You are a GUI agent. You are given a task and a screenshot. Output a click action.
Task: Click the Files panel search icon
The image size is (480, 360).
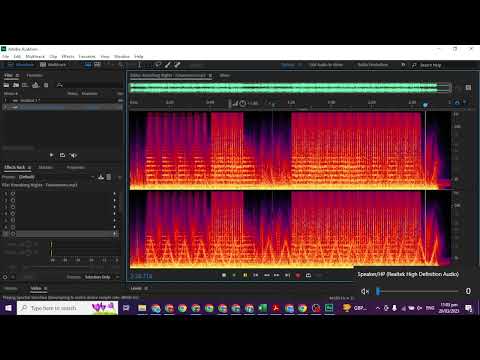[x=60, y=85]
